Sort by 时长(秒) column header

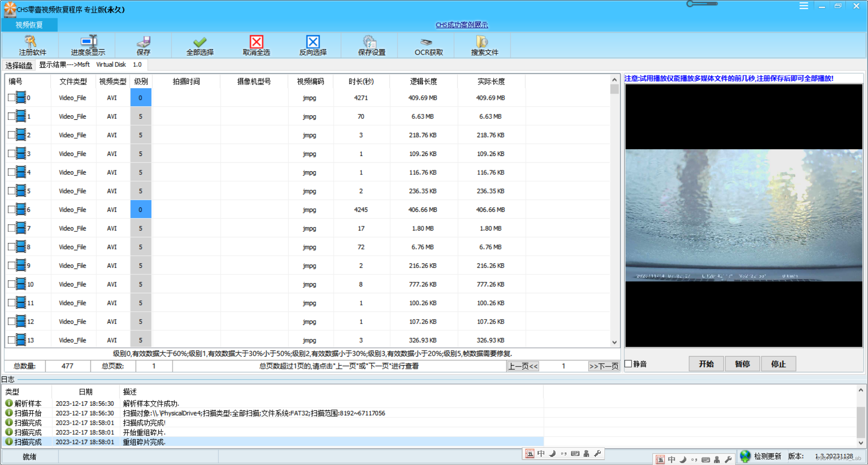click(x=361, y=81)
